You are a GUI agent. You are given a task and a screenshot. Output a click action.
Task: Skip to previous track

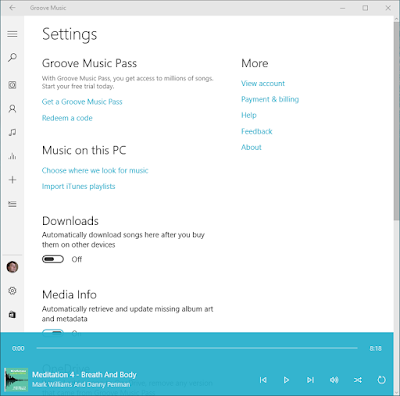point(263,380)
